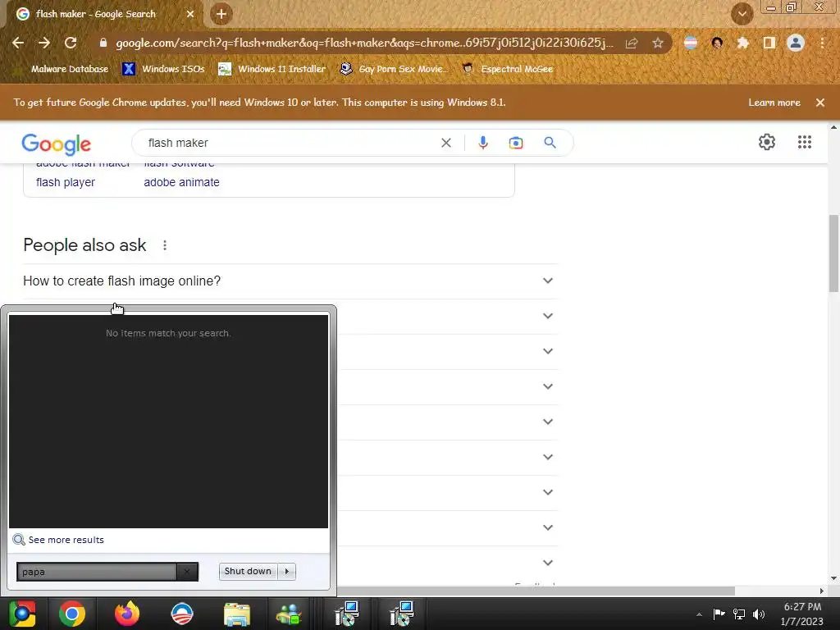
Task: Show hidden system tray icons
Action: coord(699,614)
